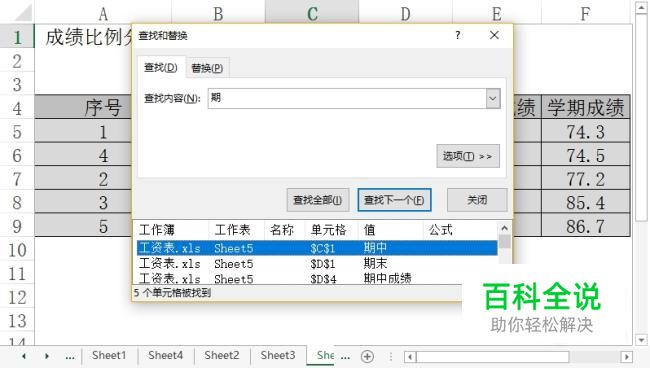Select result row $C$1 期中
The image size is (650, 368).
click(317, 248)
